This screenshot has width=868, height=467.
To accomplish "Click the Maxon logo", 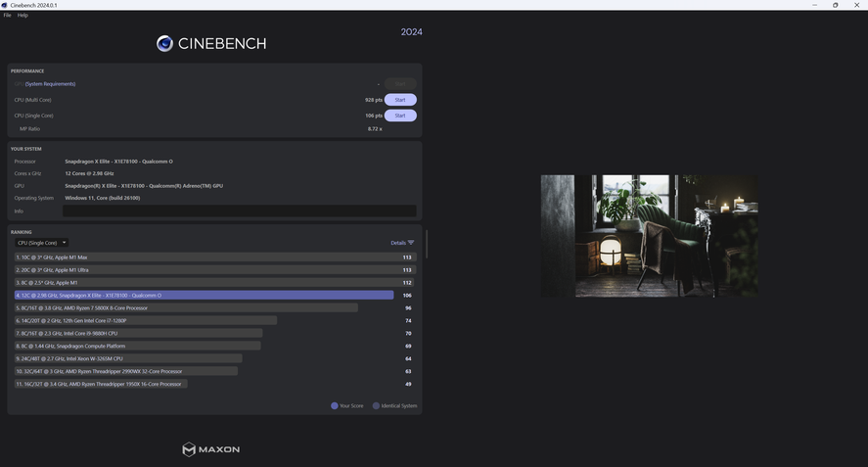I will 211,449.
